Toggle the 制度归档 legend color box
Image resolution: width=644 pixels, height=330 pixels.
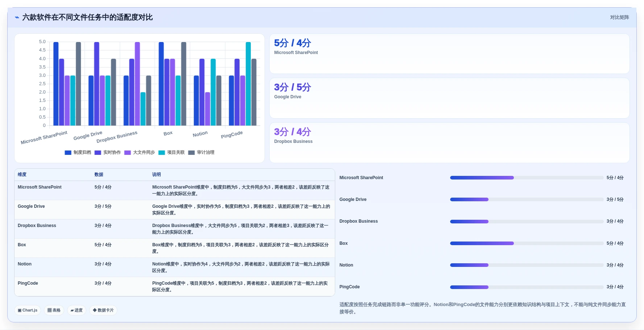(68, 153)
